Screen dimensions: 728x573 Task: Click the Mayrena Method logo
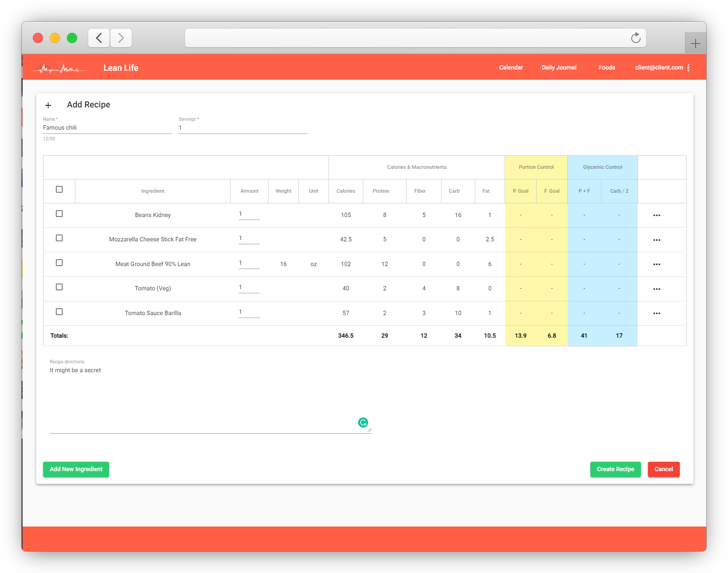pyautogui.click(x=60, y=68)
